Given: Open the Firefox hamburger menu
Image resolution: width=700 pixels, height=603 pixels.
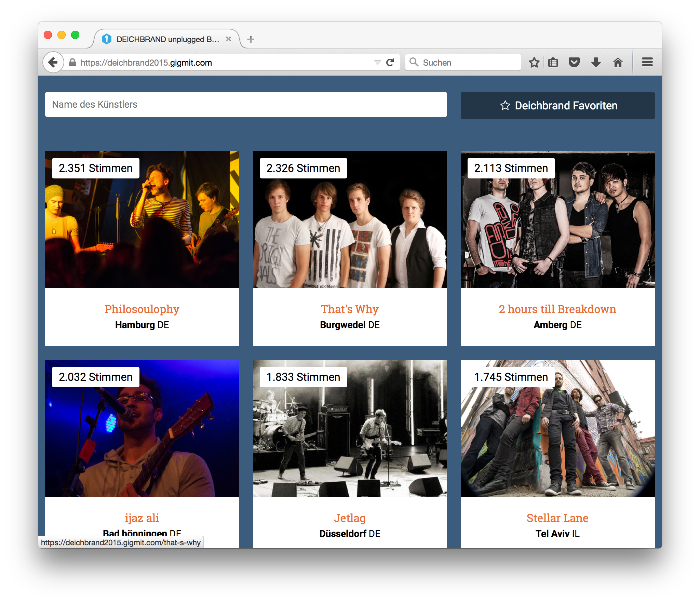Looking at the screenshot, I should [x=647, y=62].
